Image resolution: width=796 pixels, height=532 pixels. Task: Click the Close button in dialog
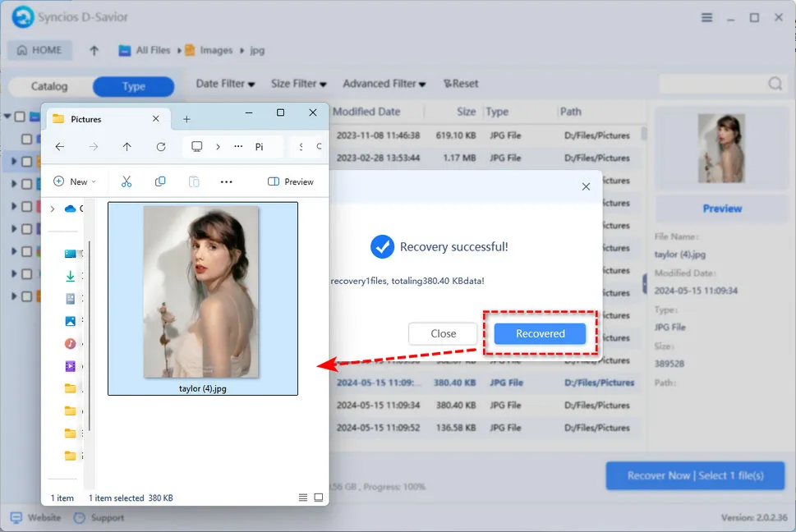[444, 333]
